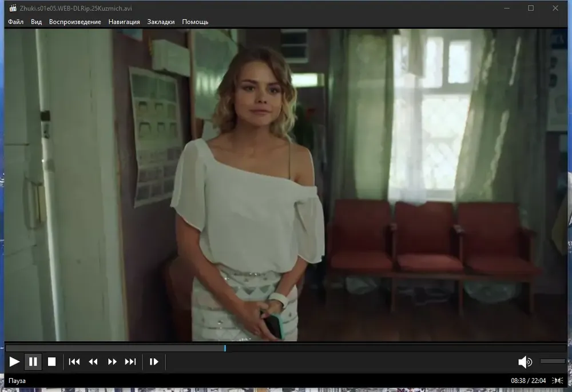This screenshot has height=392, width=572.
Task: Open the Воспроизведение menu
Action: (75, 22)
